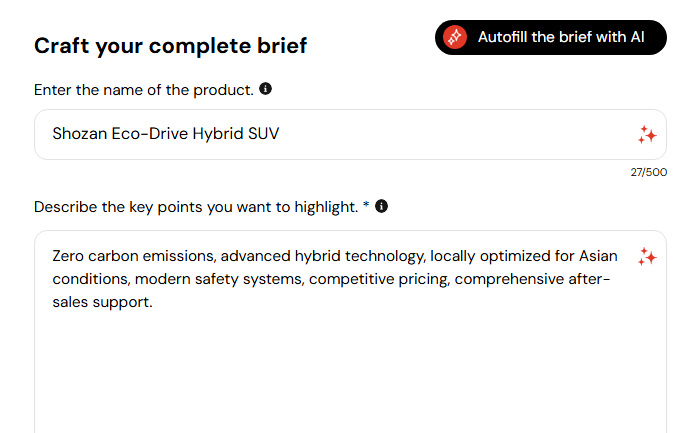The height and width of the screenshot is (433, 698).
Task: Click the 'Enter the name of the product.' label
Action: 144,90
